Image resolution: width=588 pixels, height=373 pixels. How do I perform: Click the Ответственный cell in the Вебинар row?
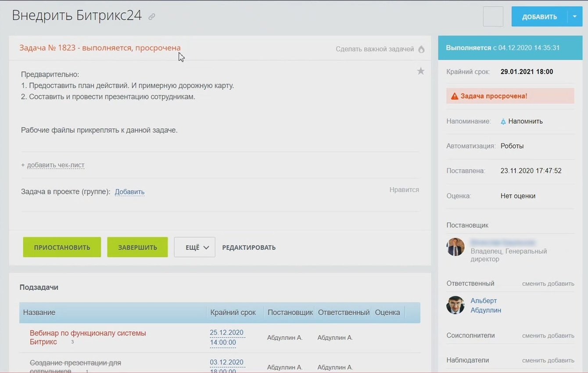335,338
